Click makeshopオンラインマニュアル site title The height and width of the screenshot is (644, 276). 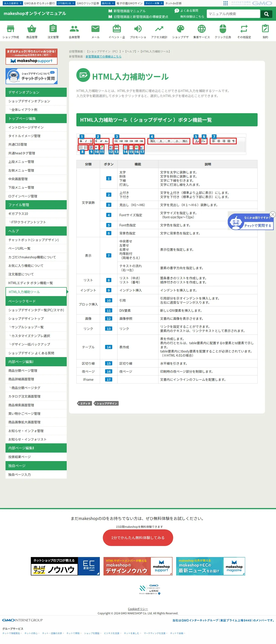(x=35, y=14)
